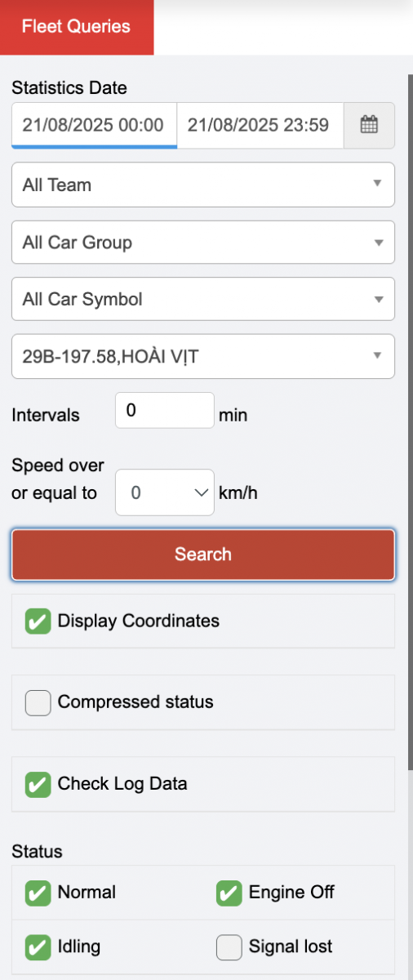The image size is (413, 980).
Task: Click the red Search button
Action: pyautogui.click(x=203, y=555)
